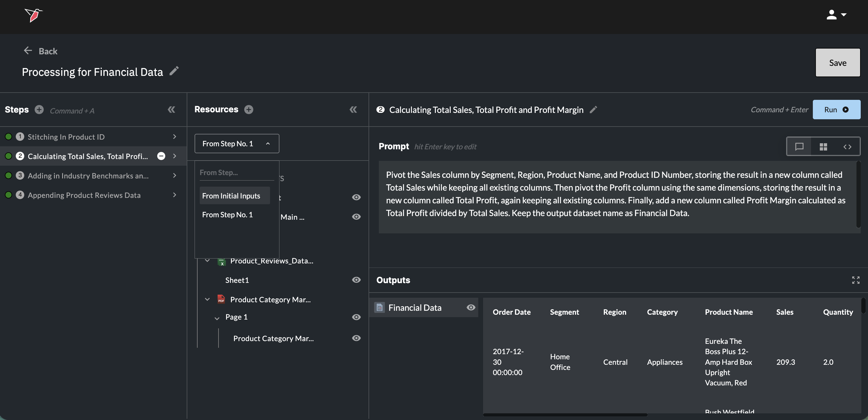The image size is (868, 420).
Task: Remove step 2 with minus icon
Action: tap(161, 156)
